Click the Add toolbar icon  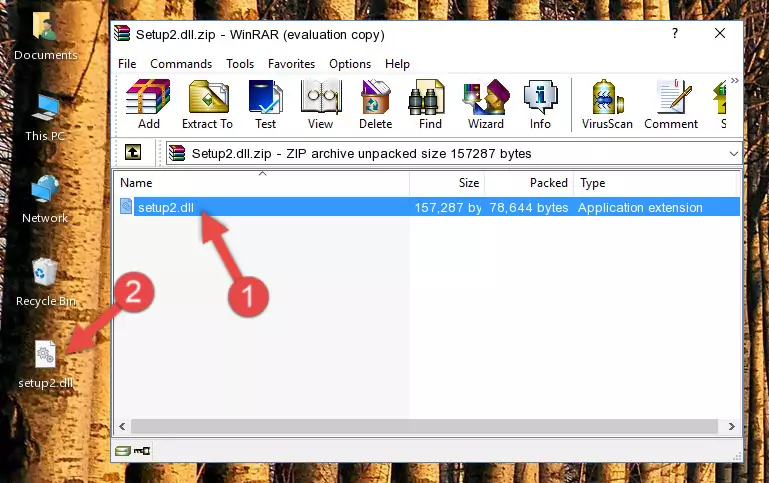click(148, 104)
